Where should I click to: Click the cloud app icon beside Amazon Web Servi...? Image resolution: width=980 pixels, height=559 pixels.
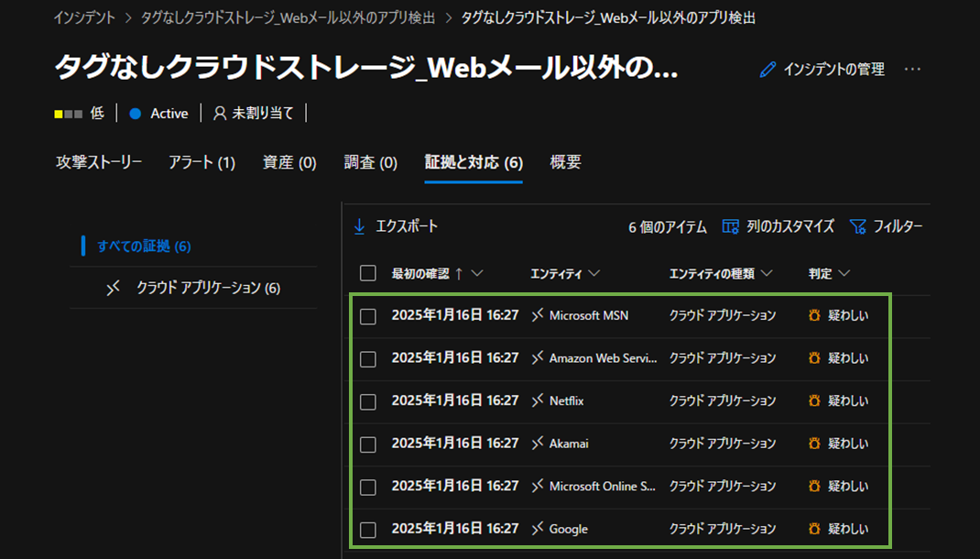538,357
